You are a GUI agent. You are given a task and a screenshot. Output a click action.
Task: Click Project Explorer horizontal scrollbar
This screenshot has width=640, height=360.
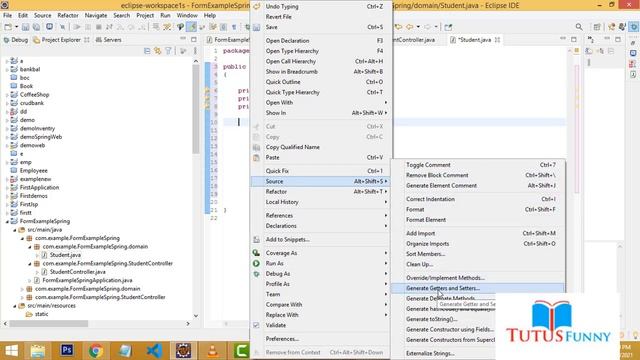(x=49, y=324)
